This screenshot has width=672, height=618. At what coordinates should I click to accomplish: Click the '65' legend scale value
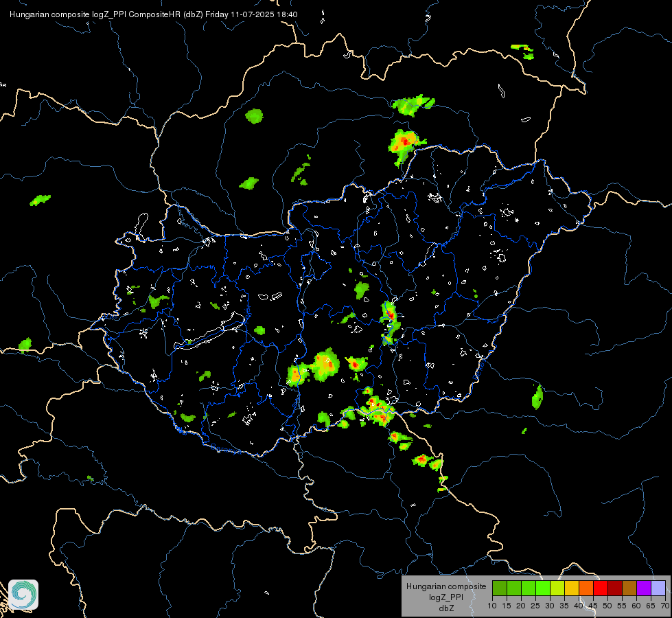pyautogui.click(x=651, y=606)
